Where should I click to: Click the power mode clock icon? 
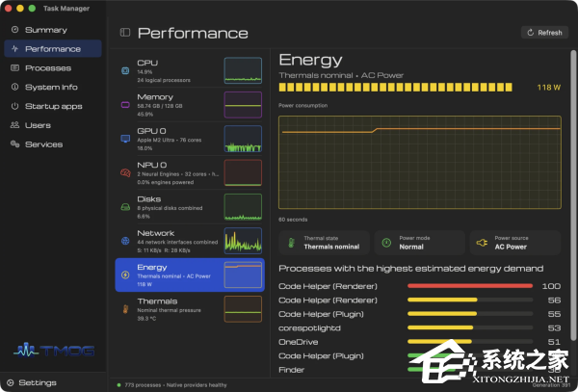[x=386, y=243]
